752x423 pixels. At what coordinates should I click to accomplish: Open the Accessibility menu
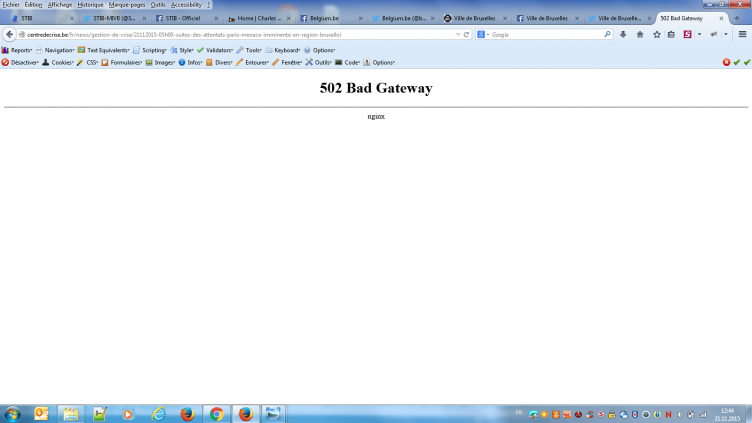[187, 4]
